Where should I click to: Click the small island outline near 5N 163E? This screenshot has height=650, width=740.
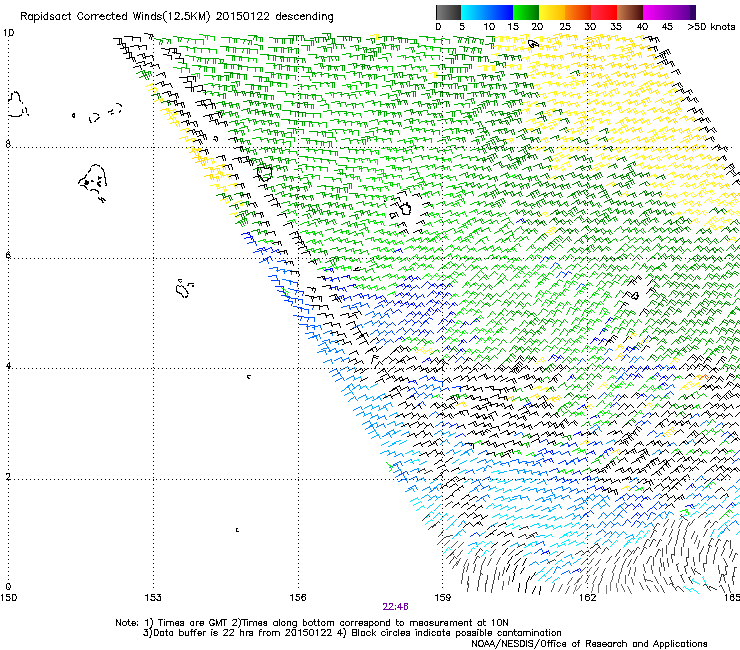coord(635,295)
